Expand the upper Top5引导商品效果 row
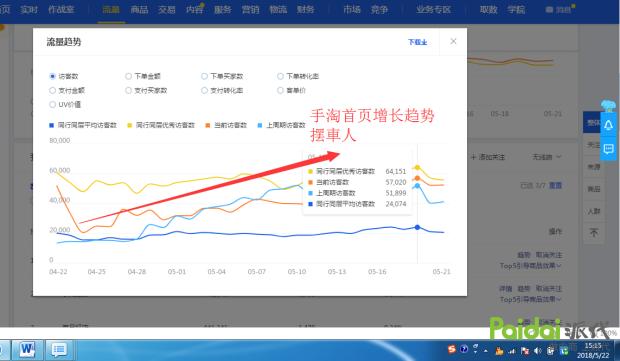 pos(530,266)
